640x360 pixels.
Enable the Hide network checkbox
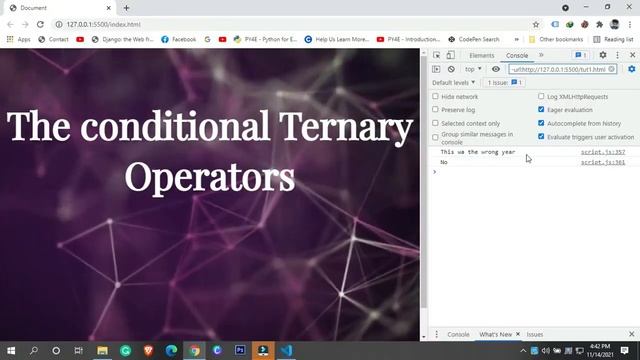coord(435,96)
